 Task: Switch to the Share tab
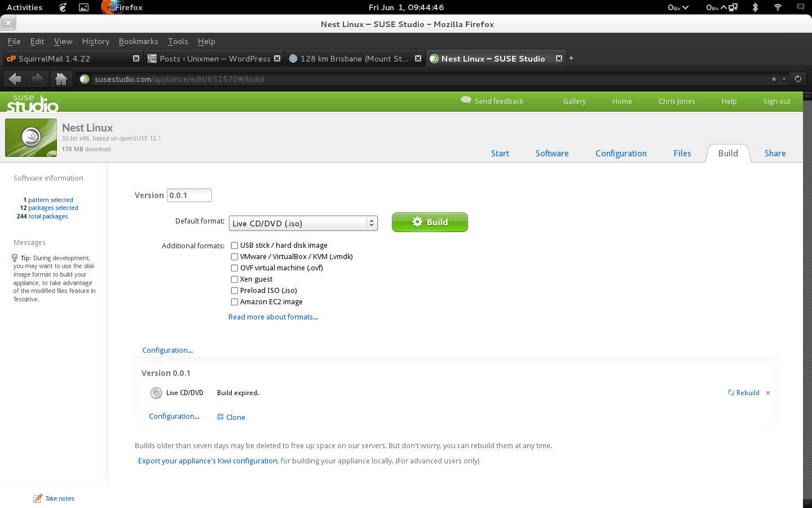pyautogui.click(x=775, y=154)
